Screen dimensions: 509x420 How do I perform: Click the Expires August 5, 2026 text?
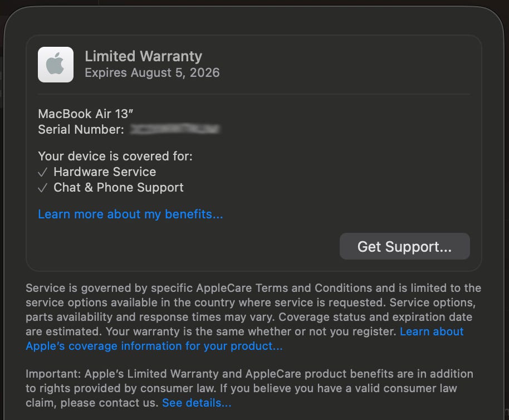152,73
